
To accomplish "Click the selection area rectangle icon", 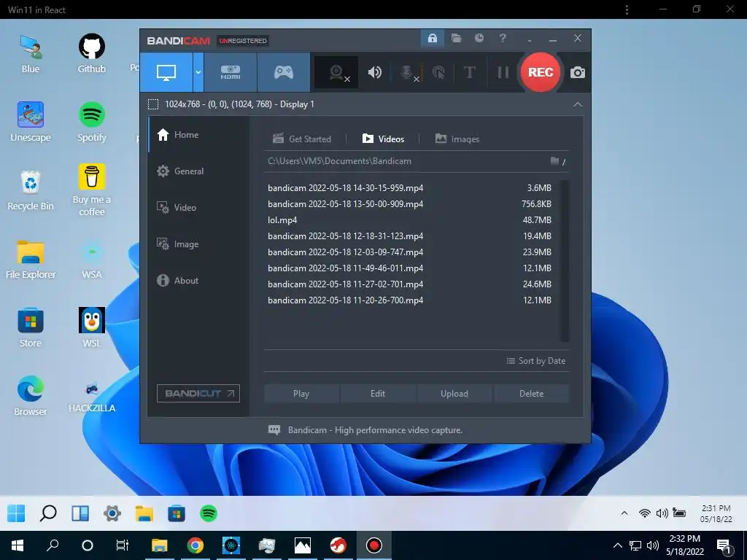I will [x=153, y=104].
